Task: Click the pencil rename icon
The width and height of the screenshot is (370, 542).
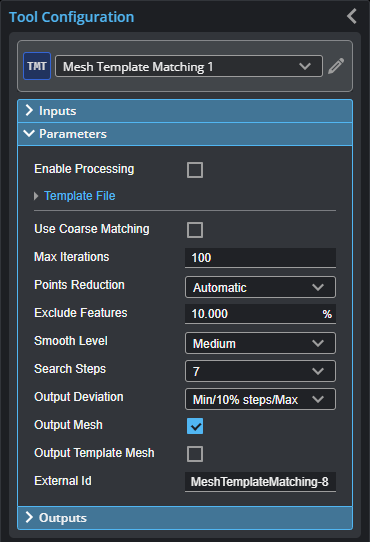Action: point(336,66)
